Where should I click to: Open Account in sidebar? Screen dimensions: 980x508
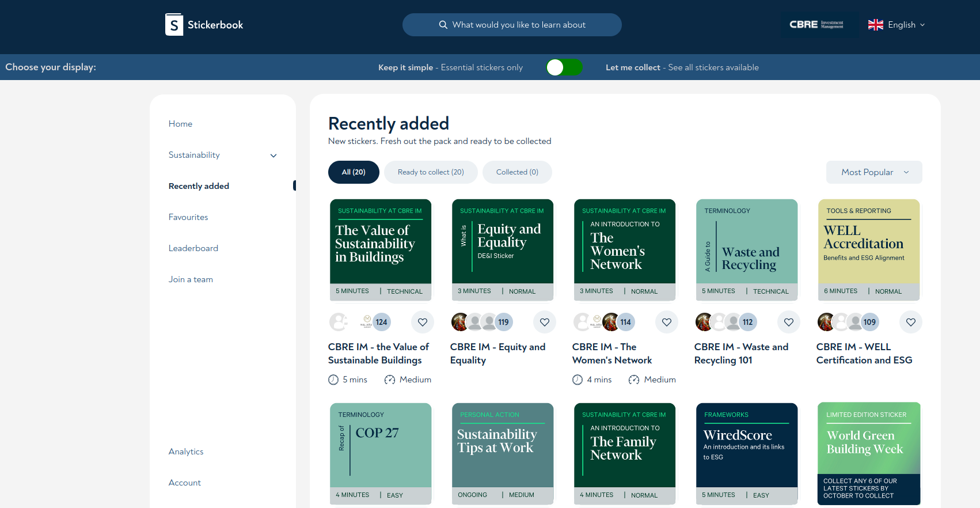coord(185,483)
